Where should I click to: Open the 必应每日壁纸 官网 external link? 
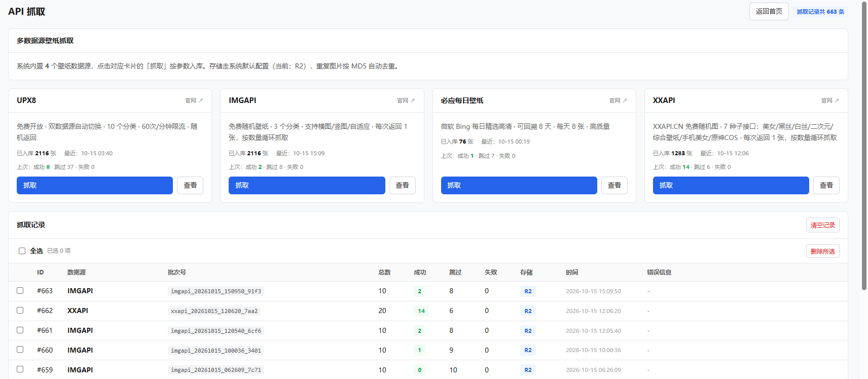click(618, 100)
